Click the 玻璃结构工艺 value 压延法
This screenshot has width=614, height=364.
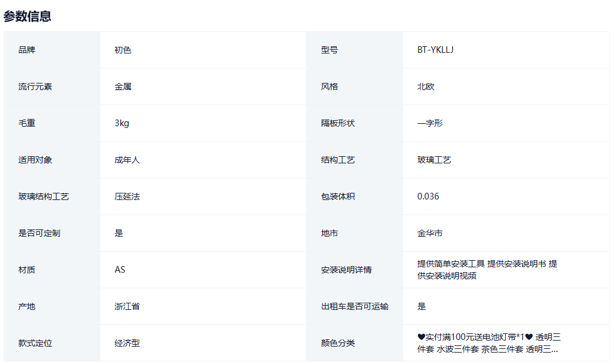coord(127,196)
